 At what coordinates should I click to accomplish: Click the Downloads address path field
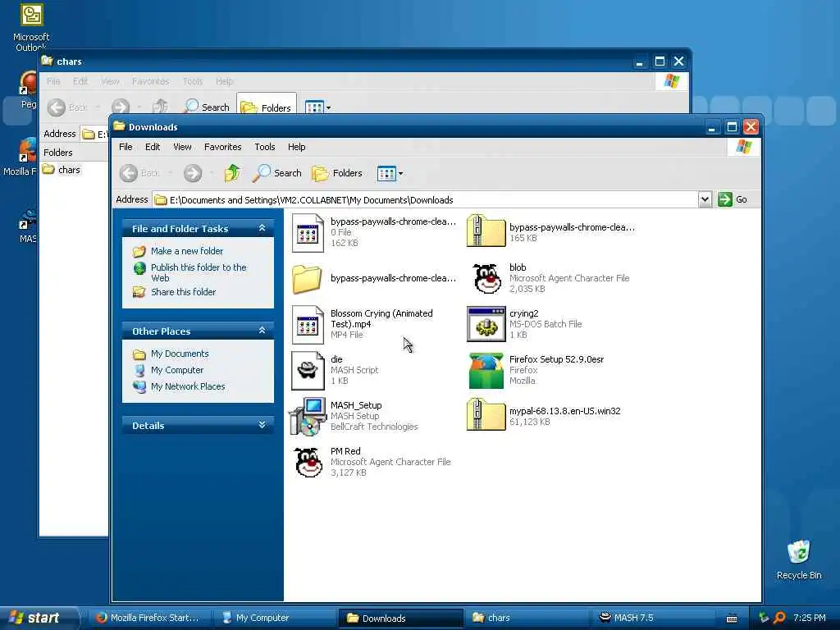(426, 200)
